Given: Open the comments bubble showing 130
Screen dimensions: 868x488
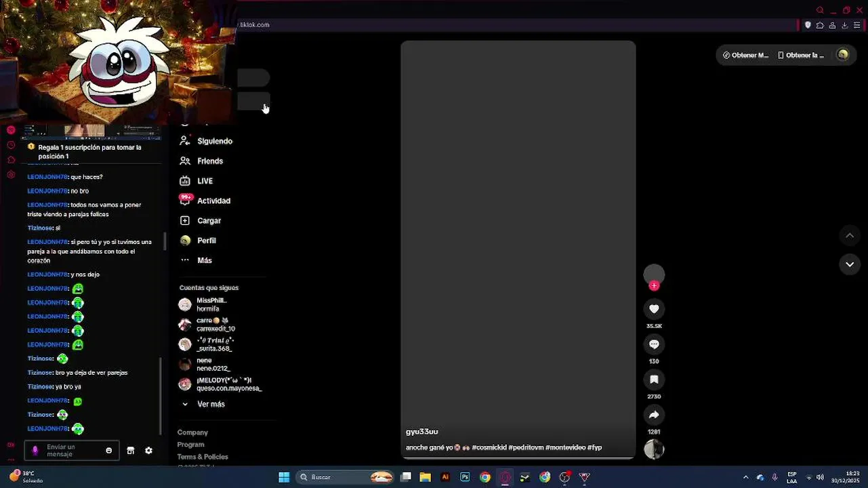Looking at the screenshot, I should (654, 344).
